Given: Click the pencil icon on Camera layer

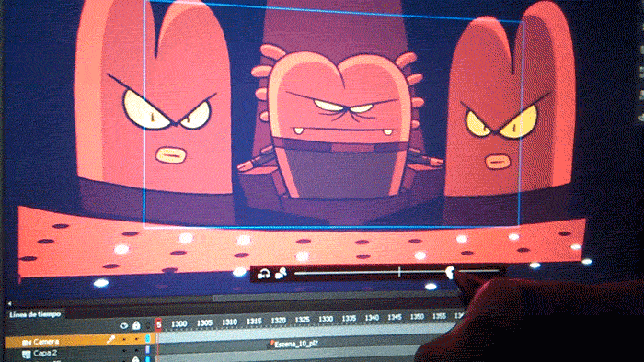Looking at the screenshot, I should (x=111, y=339).
